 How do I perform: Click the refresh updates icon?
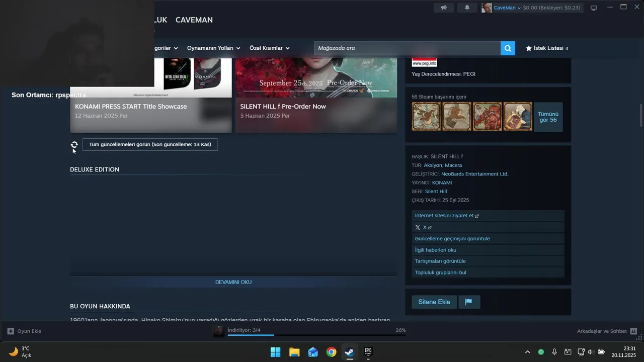pyautogui.click(x=74, y=145)
